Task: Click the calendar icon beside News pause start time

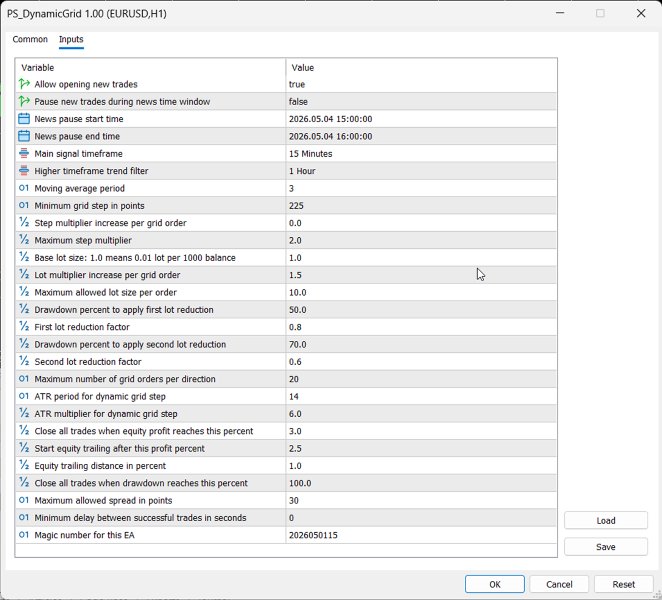Action: 24,119
